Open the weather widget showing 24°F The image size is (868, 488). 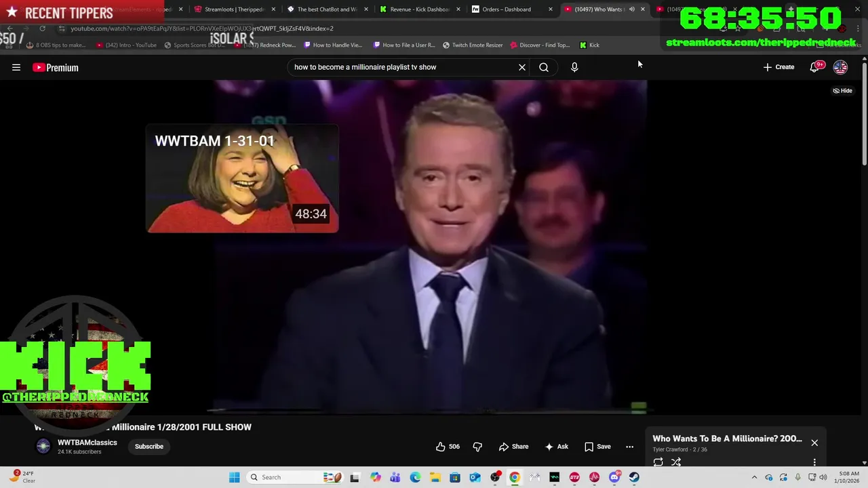coord(22,477)
